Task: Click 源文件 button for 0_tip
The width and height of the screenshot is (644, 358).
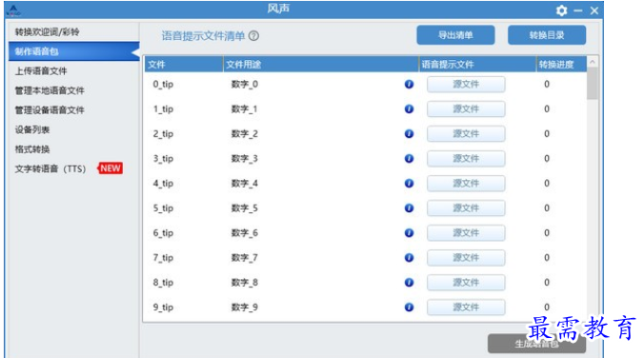Action: click(x=466, y=84)
